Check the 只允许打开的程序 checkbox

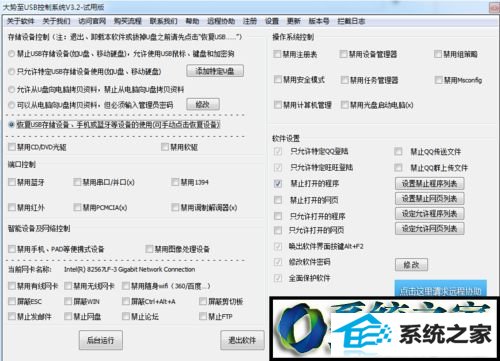click(x=278, y=216)
